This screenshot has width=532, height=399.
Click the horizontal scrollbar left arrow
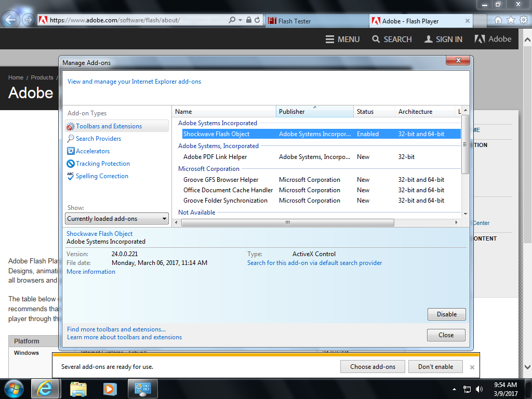(176, 222)
